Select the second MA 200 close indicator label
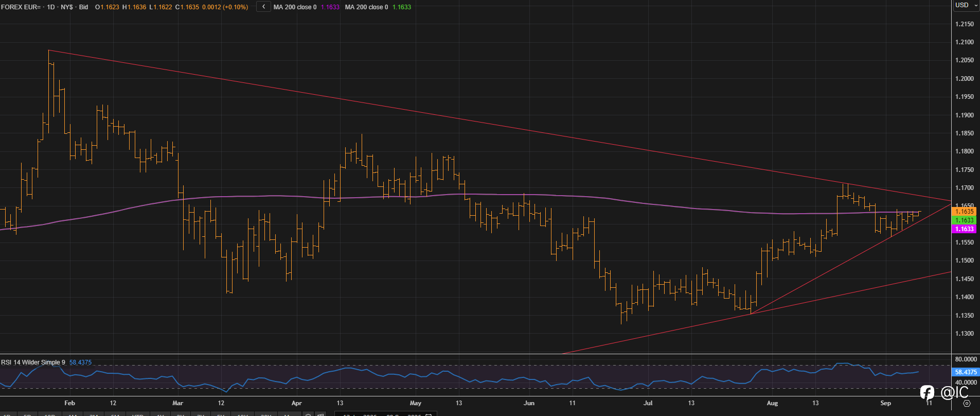 click(366, 7)
